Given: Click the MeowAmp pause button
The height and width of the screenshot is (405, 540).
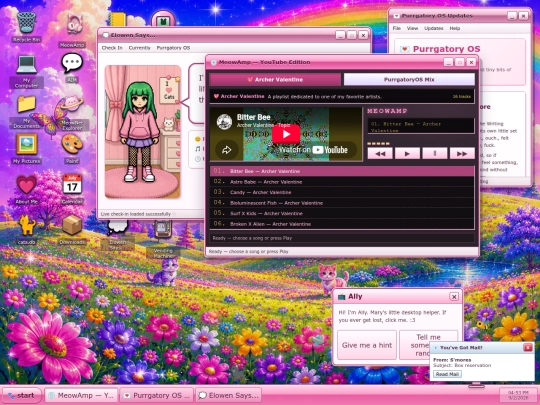Looking at the screenshot, I should (x=435, y=154).
